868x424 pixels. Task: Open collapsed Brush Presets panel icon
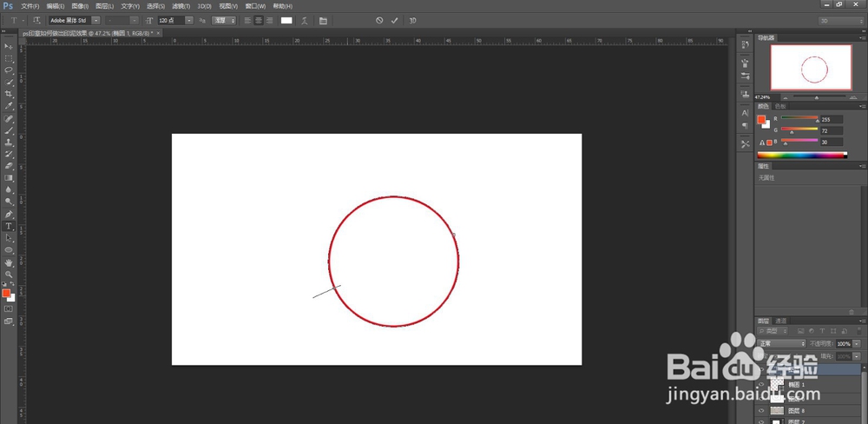point(745,63)
